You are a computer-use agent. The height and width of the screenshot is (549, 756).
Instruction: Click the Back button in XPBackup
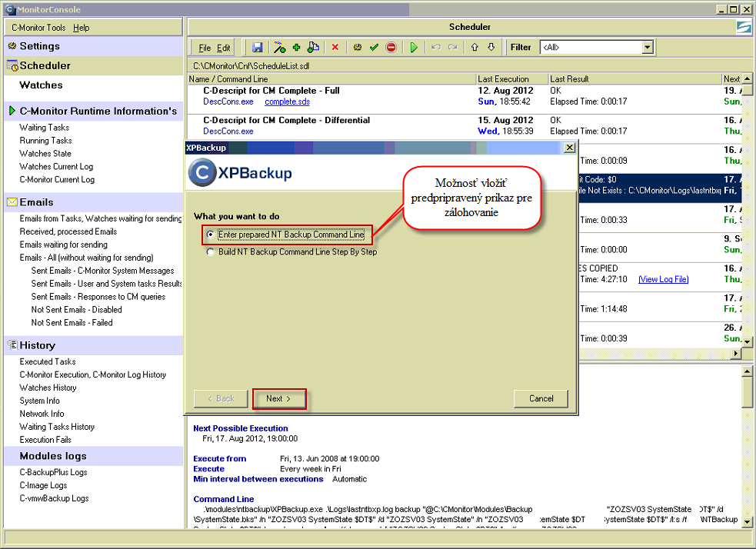pos(221,398)
